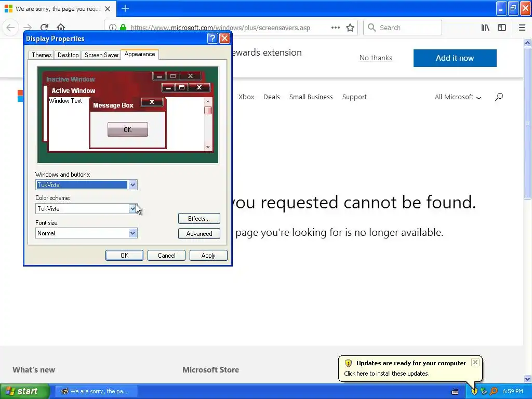The height and width of the screenshot is (399, 532).
Task: Open the Small Business navigation link
Action: point(311,97)
